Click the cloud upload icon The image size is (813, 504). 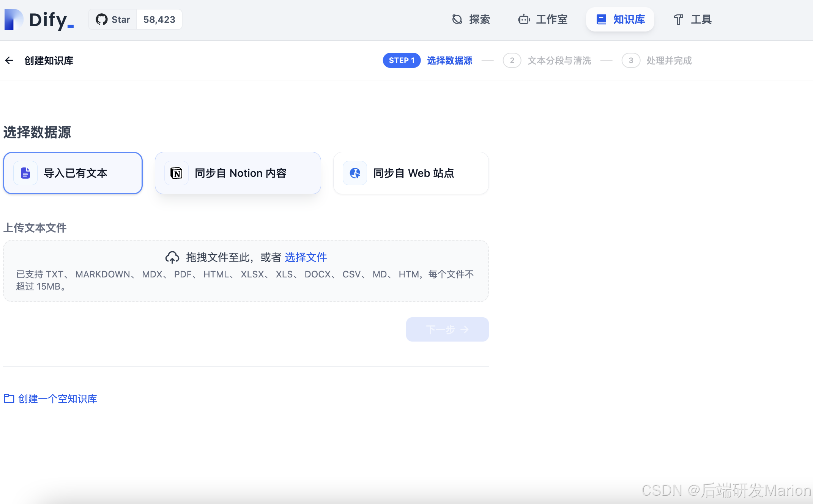coord(172,257)
